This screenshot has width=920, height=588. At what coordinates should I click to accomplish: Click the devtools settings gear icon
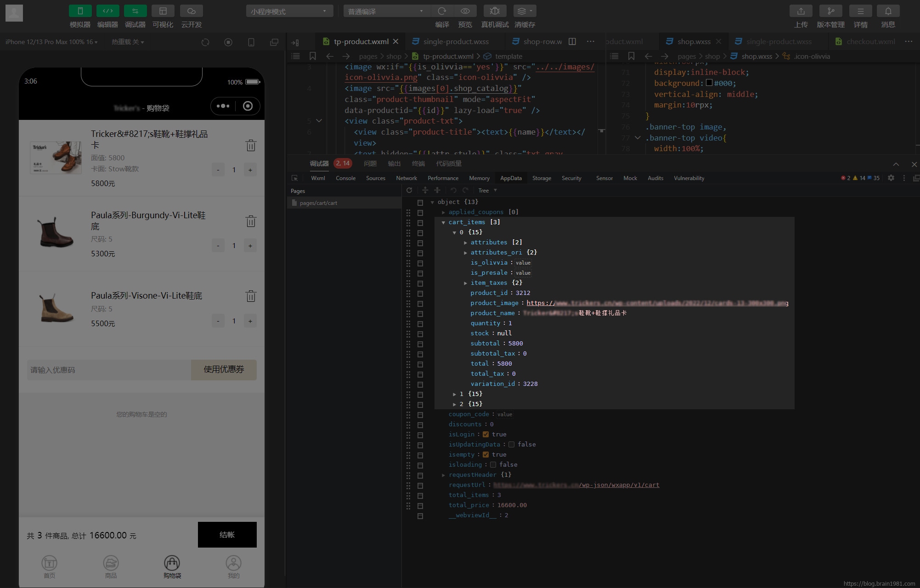pos(891,178)
